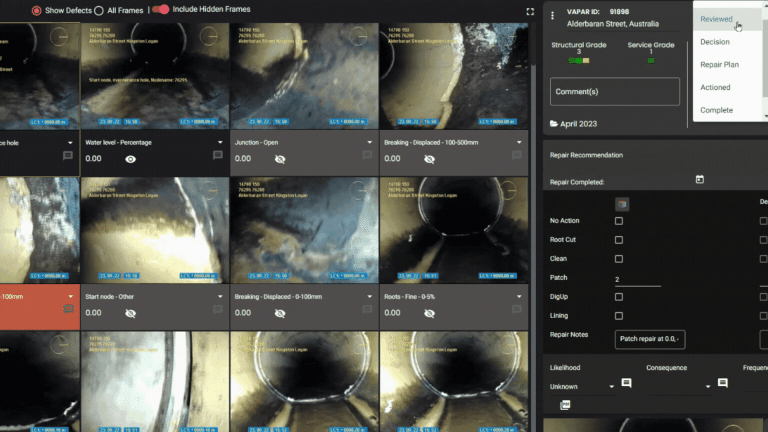Open comment on the red highlighted 100mm card
768x432 pixels.
(68, 309)
